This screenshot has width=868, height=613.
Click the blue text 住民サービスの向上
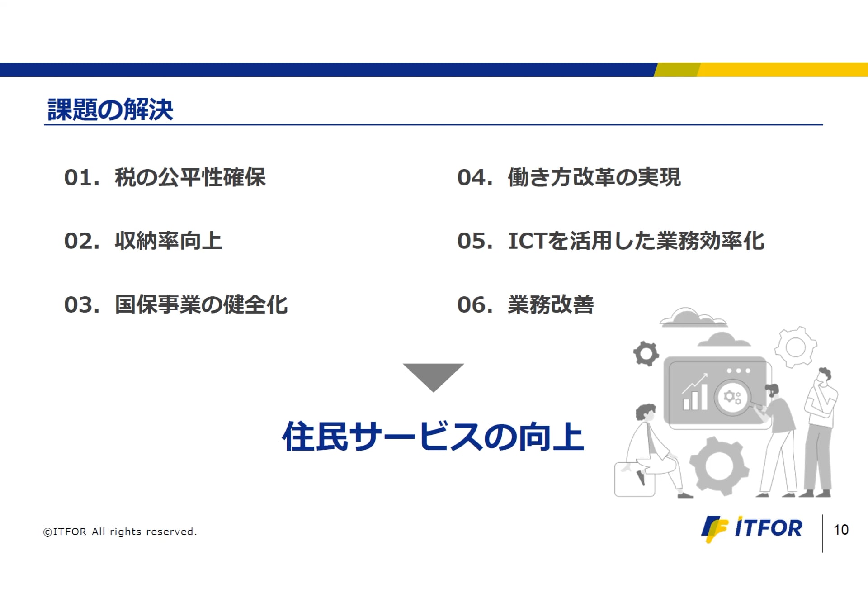point(433,437)
